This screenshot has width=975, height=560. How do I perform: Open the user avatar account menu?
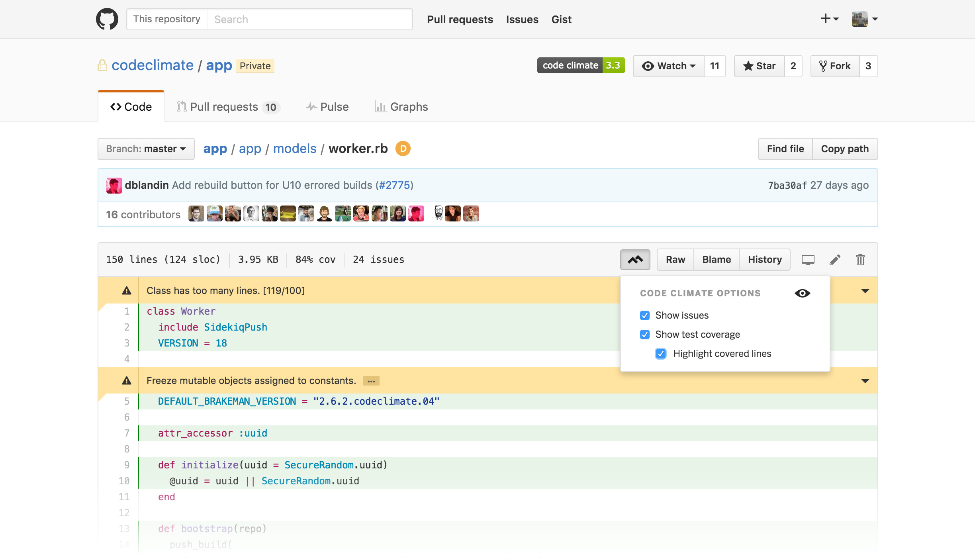pos(865,19)
